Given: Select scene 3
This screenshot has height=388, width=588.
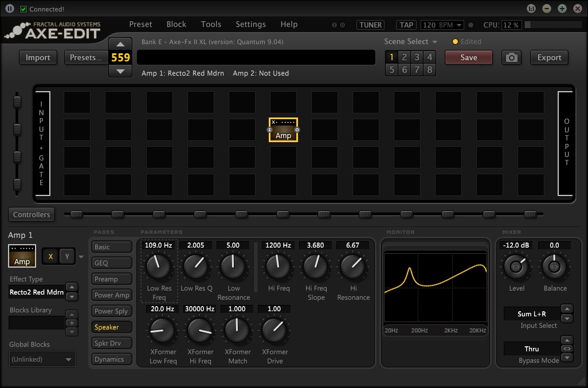Looking at the screenshot, I should point(417,57).
